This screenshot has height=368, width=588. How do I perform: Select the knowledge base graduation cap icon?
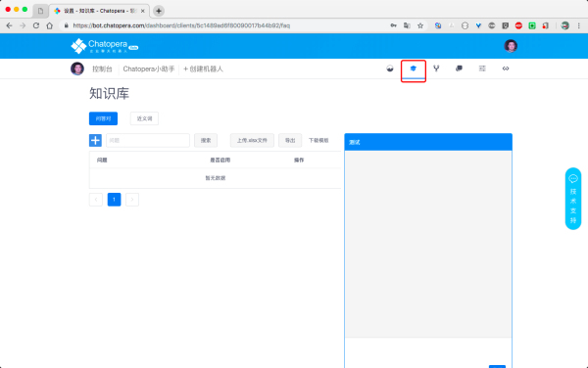point(414,69)
